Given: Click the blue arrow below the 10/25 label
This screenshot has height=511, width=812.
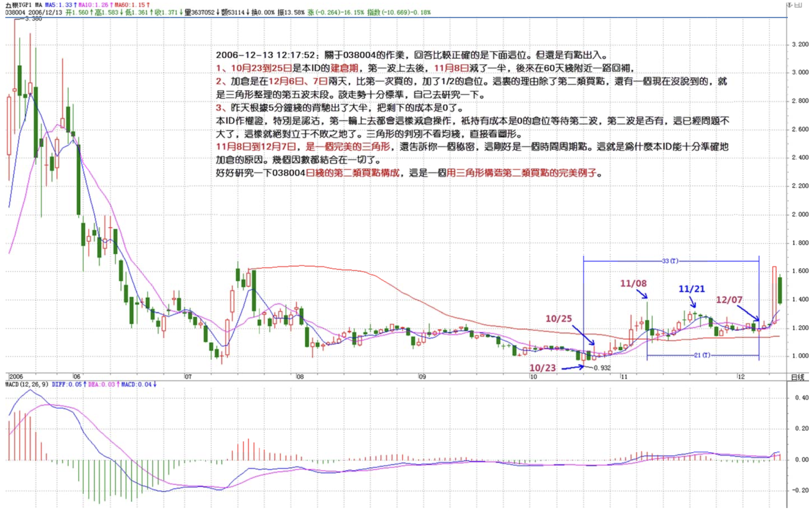Looking at the screenshot, I should (x=584, y=335).
